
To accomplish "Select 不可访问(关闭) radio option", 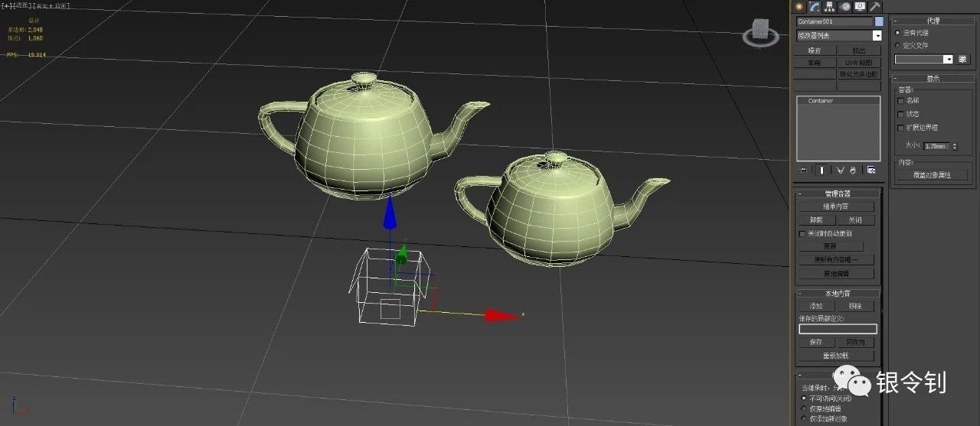I will 804,398.
